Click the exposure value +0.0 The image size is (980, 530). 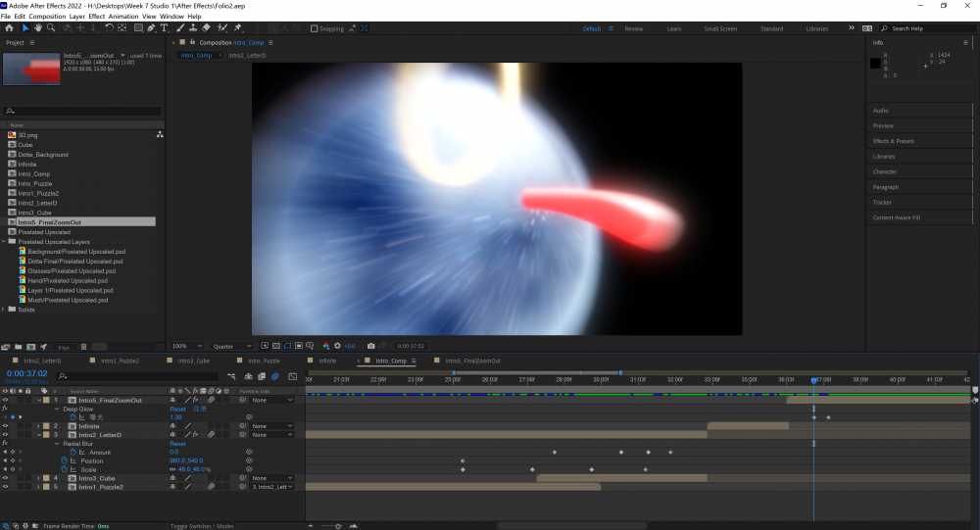coord(350,346)
